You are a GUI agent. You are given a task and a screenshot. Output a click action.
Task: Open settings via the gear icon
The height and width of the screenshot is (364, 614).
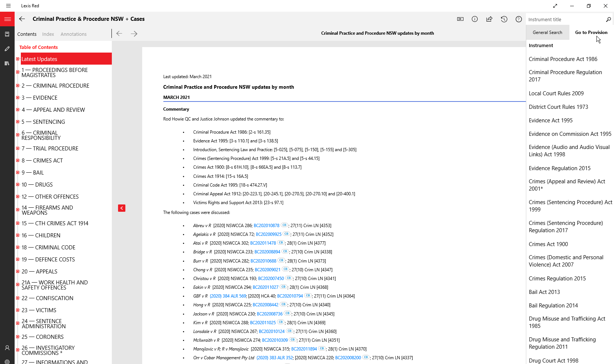click(x=7, y=361)
